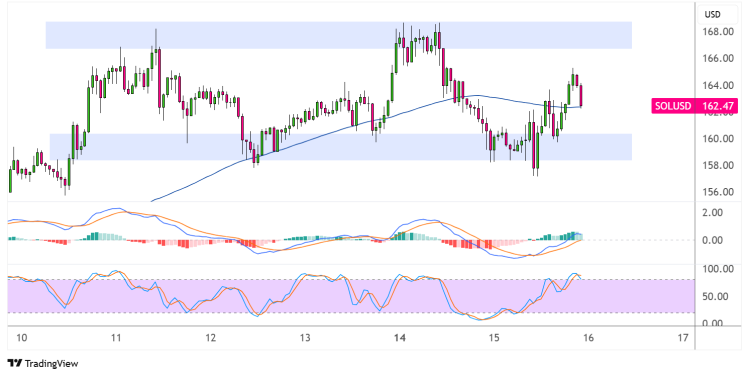Click date 14 on time axis
749x375 pixels.
[399, 338]
